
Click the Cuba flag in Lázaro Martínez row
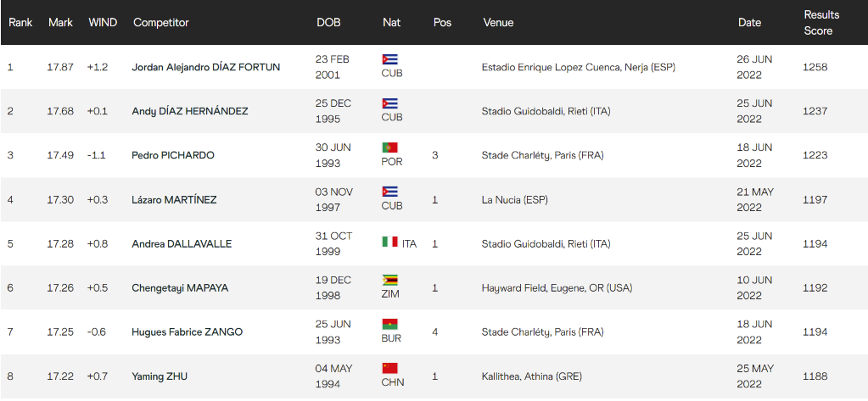click(x=390, y=192)
